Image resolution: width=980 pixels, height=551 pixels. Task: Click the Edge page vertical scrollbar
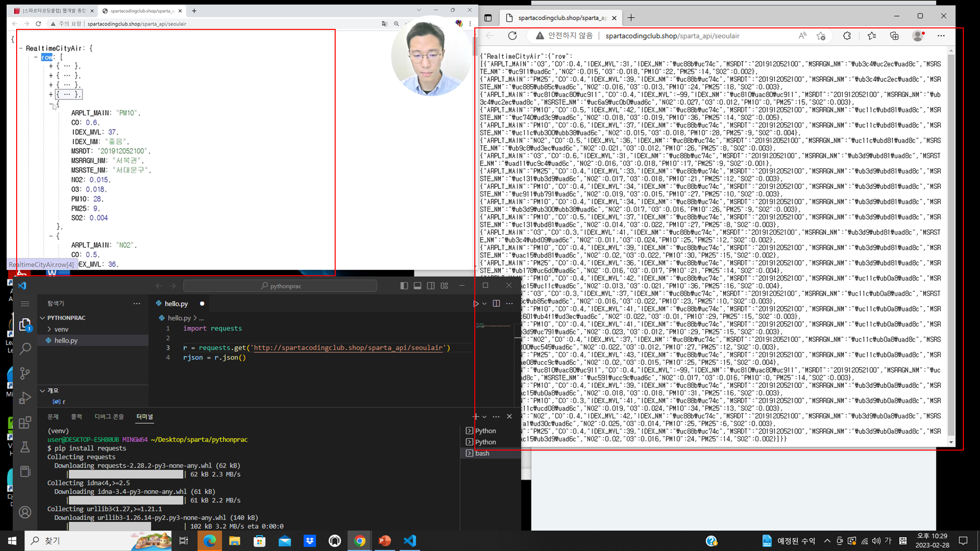click(x=951, y=245)
